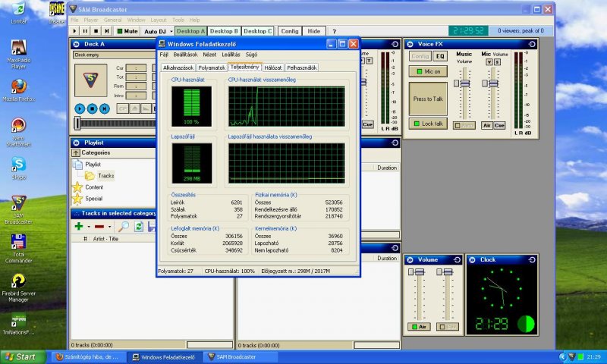Switch to Desktop B layout
Screen dimensions: 607x364
point(224,31)
